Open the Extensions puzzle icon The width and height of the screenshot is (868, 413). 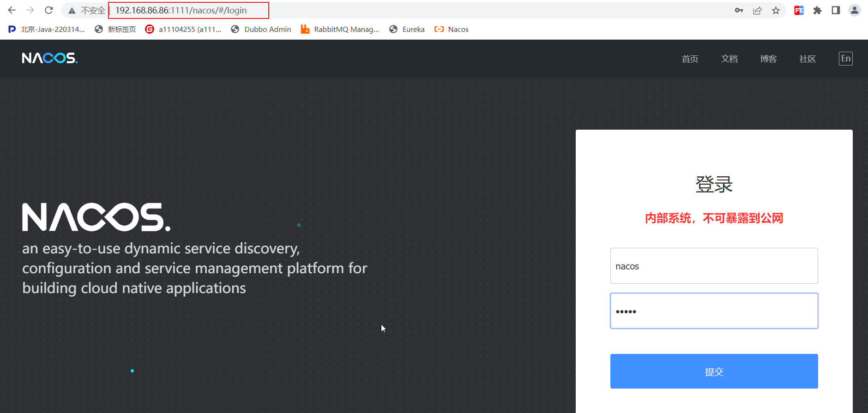pyautogui.click(x=817, y=10)
